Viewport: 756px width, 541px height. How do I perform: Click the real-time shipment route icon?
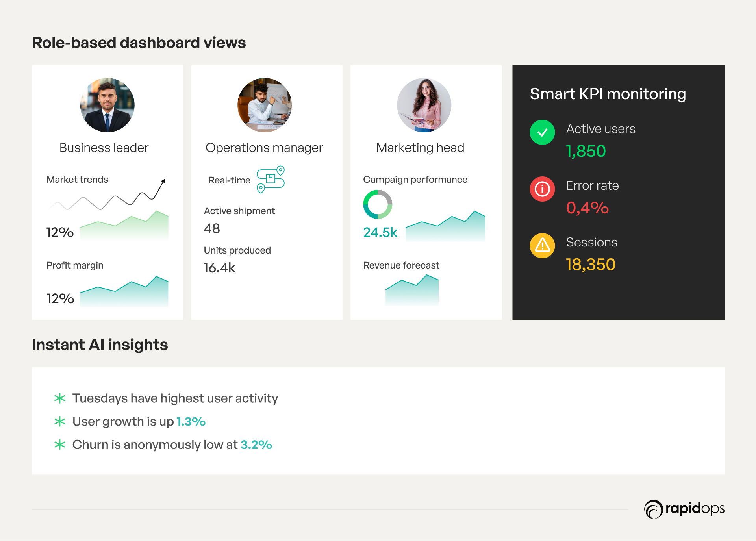click(271, 179)
